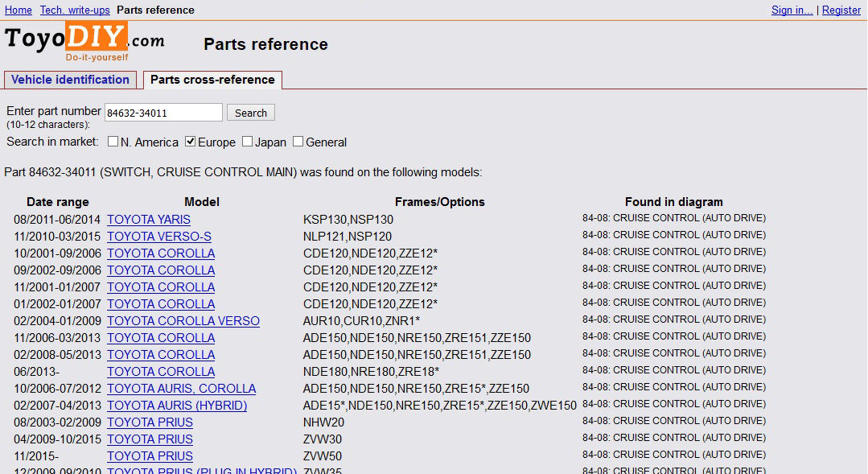Click the Sign in link

(x=792, y=10)
